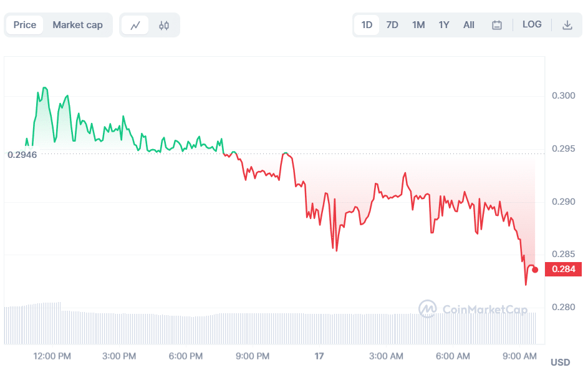
Task: Click the 0.284 current price label
Action: click(563, 270)
